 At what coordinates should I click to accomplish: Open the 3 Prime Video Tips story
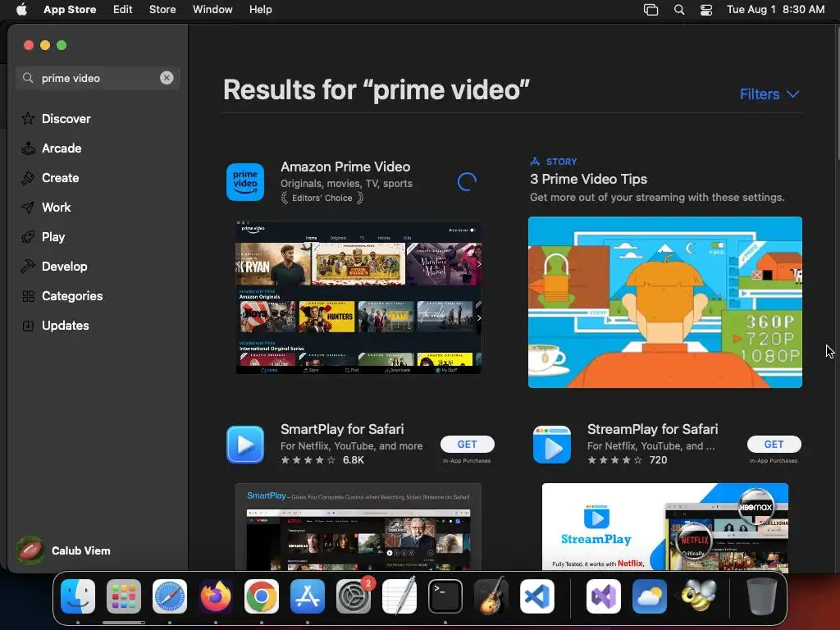click(x=588, y=179)
